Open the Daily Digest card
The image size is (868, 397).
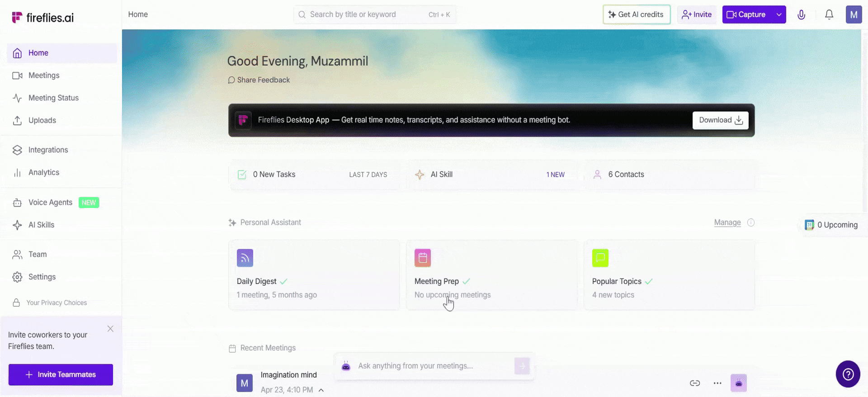(x=314, y=275)
